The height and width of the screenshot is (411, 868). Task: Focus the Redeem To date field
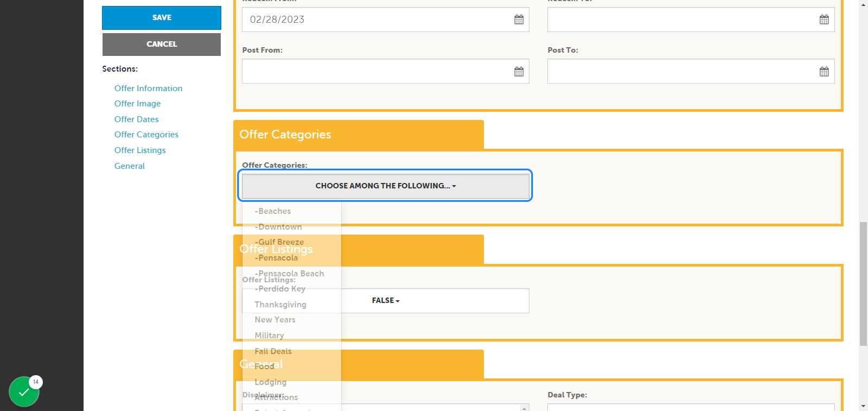[x=691, y=20]
